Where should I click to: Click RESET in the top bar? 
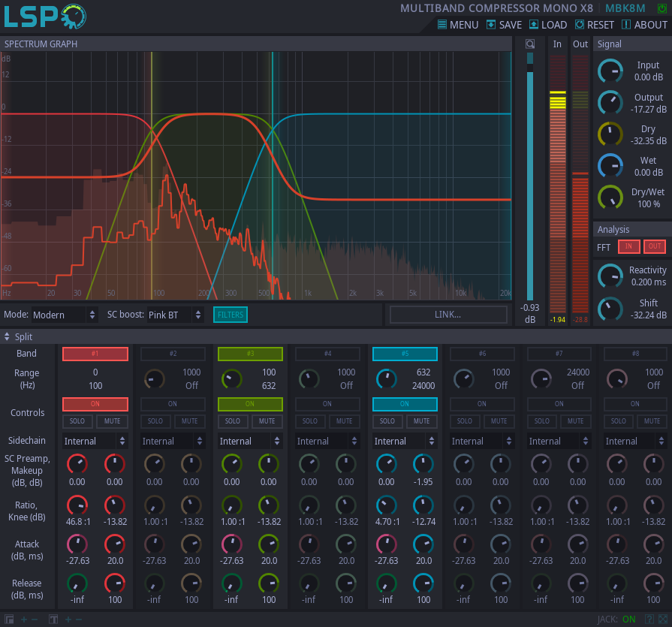[595, 25]
